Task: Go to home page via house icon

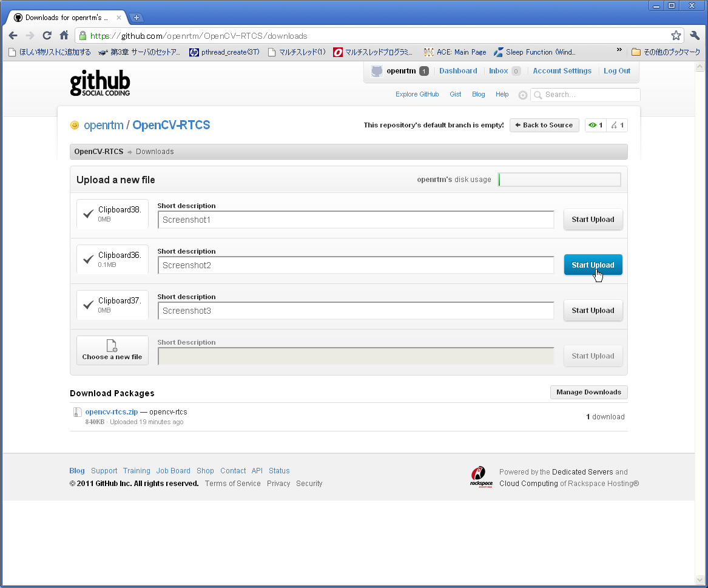Action: click(x=64, y=35)
